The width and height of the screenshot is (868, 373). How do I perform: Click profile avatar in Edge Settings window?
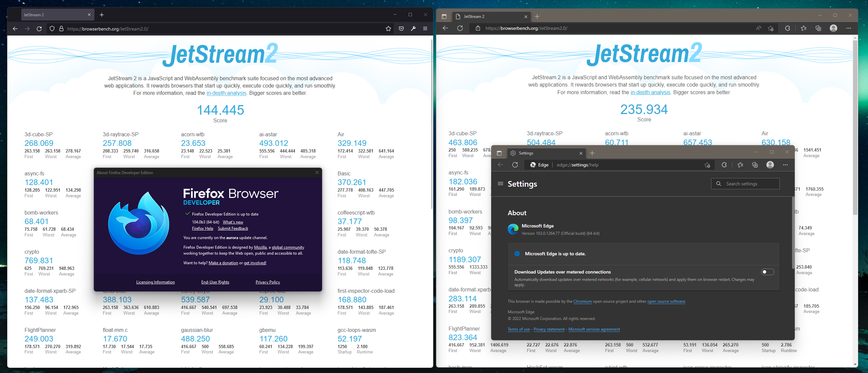[770, 165]
